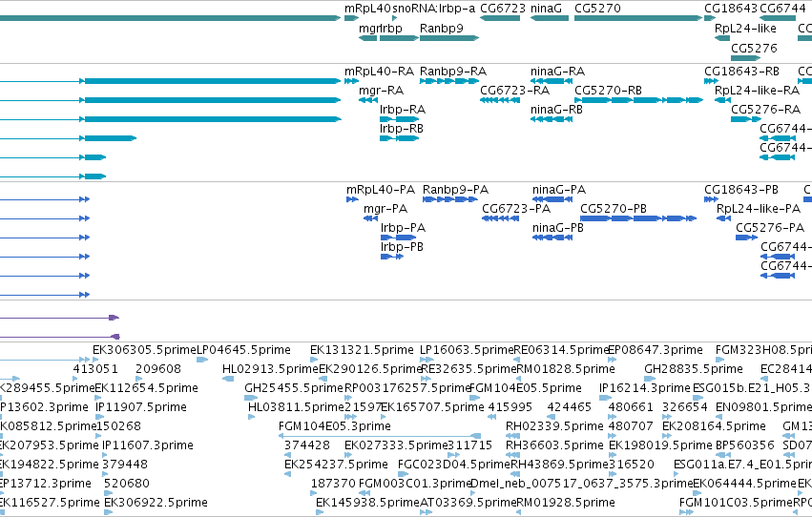Select EST label EK208164.5prime
Viewport: 812px width, 517px height.
(714, 426)
